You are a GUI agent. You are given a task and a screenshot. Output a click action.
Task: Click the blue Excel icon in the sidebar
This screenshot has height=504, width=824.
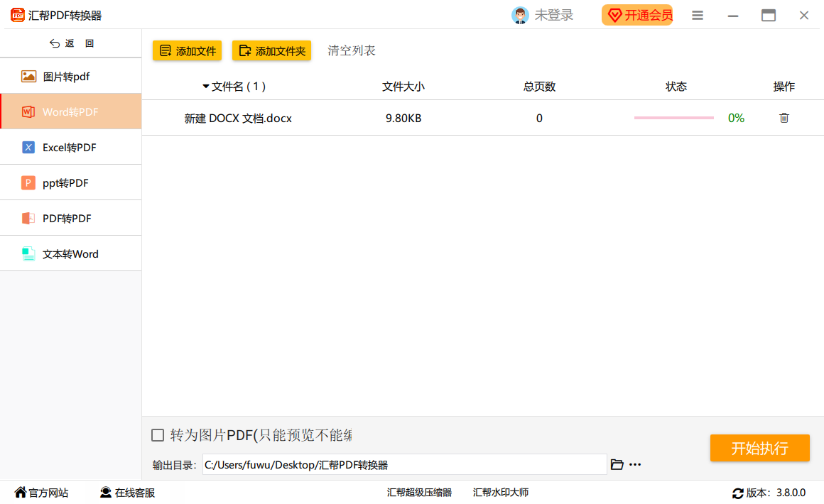tap(28, 148)
